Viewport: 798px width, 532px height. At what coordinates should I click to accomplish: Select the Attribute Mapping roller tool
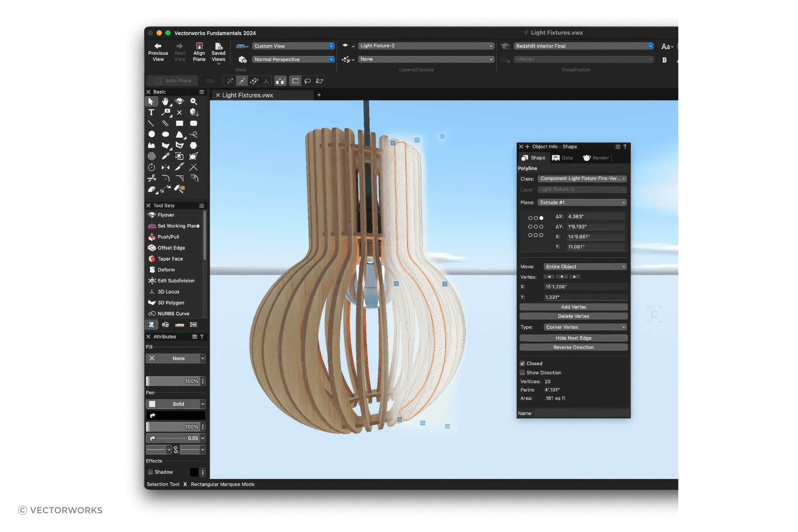(180, 189)
